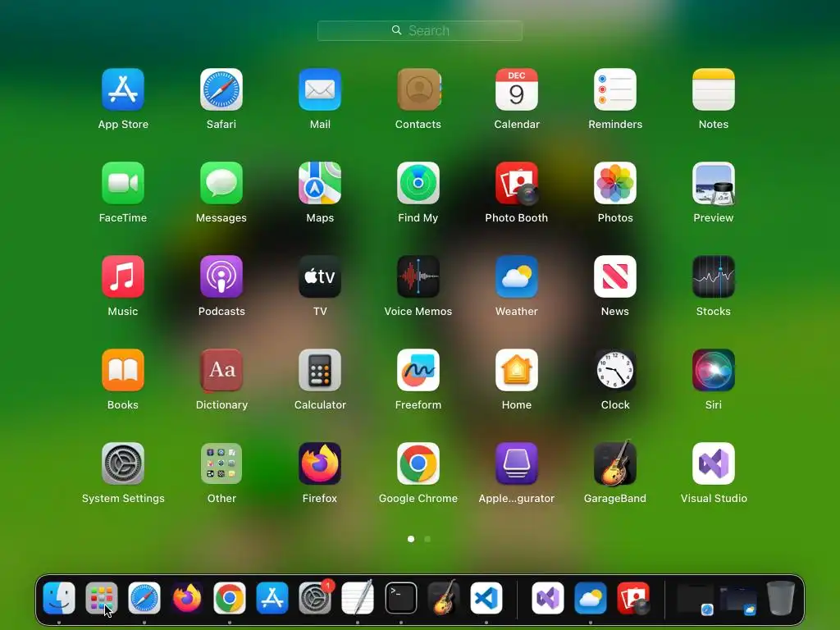Screen dimensions: 840x630
Task: Open the Apple TV app
Action: click(320, 276)
